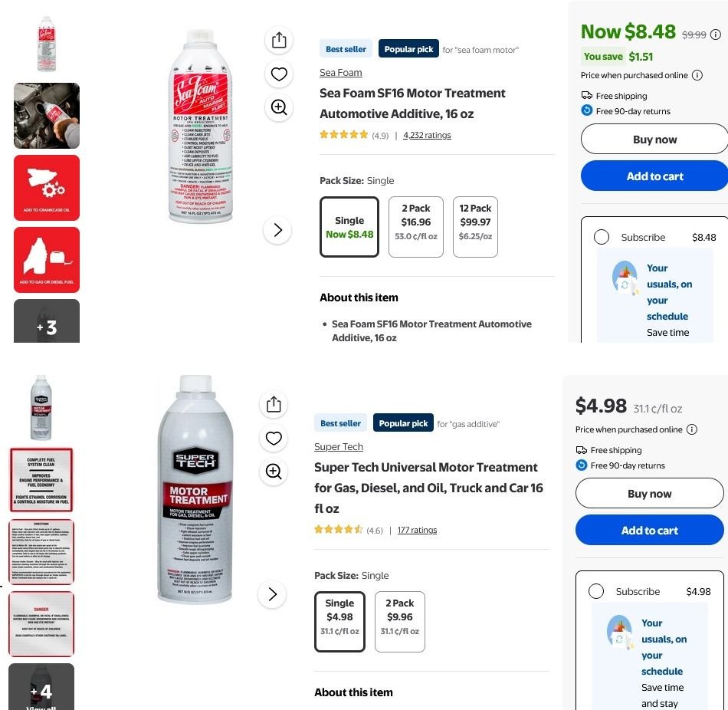Share the Sea Foam product

click(x=279, y=41)
